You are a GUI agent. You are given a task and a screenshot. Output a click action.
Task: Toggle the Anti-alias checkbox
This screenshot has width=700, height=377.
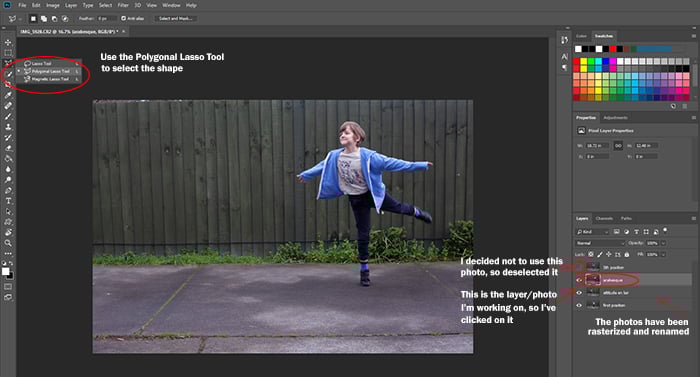[124, 18]
